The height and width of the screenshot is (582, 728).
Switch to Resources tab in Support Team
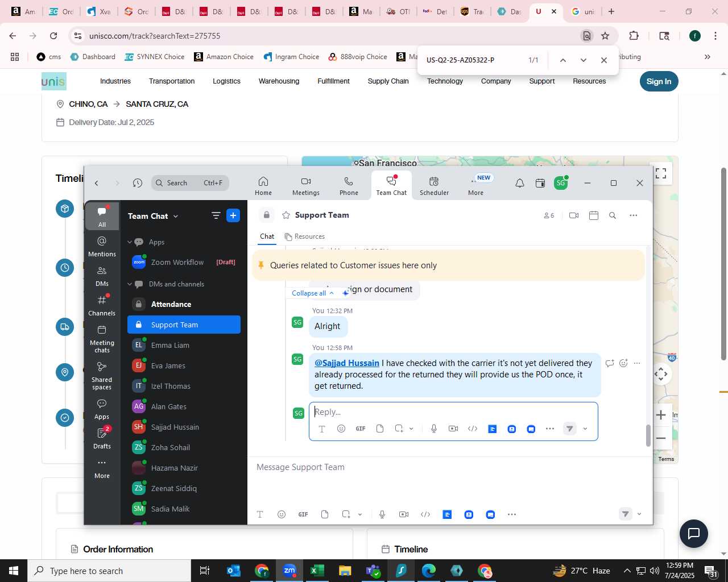pos(305,236)
